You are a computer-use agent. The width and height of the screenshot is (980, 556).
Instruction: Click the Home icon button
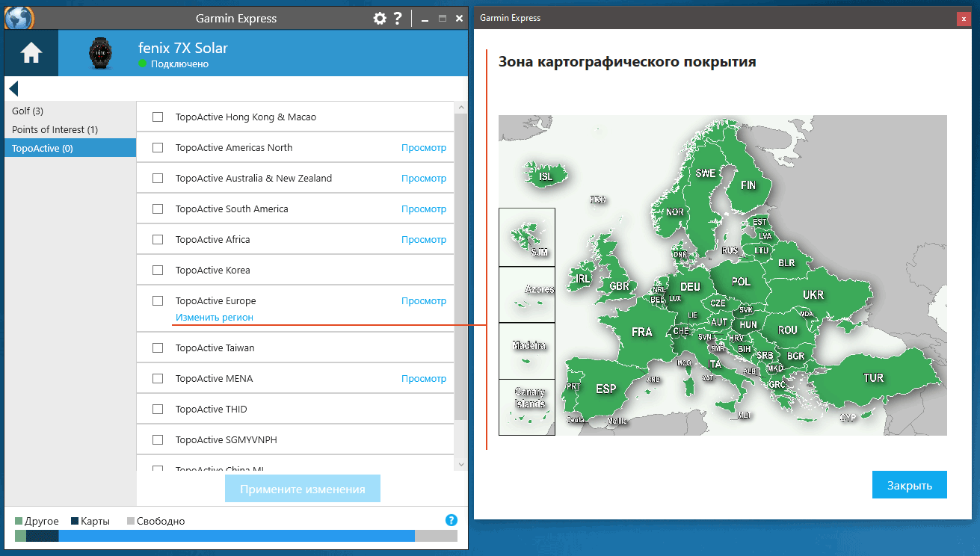(31, 54)
